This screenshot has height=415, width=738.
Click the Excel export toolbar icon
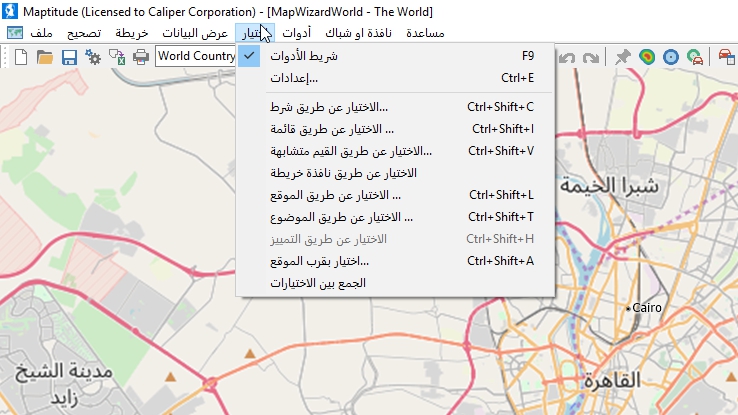[x=117, y=57]
